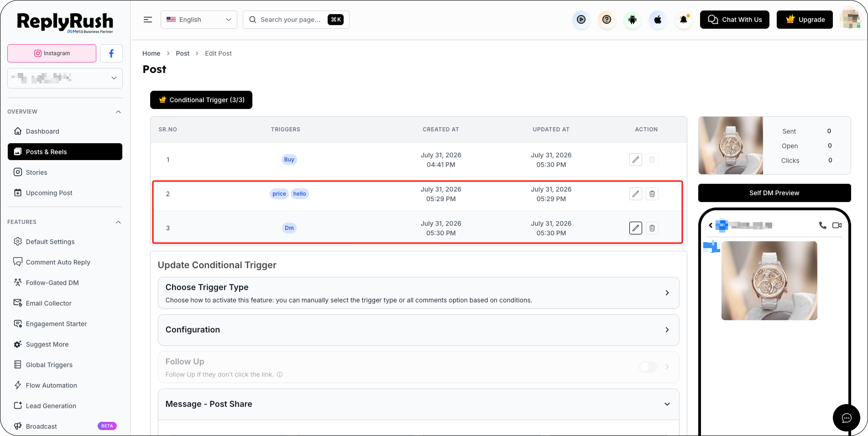
Task: Open Lead Generation feature
Action: pyautogui.click(x=65, y=406)
